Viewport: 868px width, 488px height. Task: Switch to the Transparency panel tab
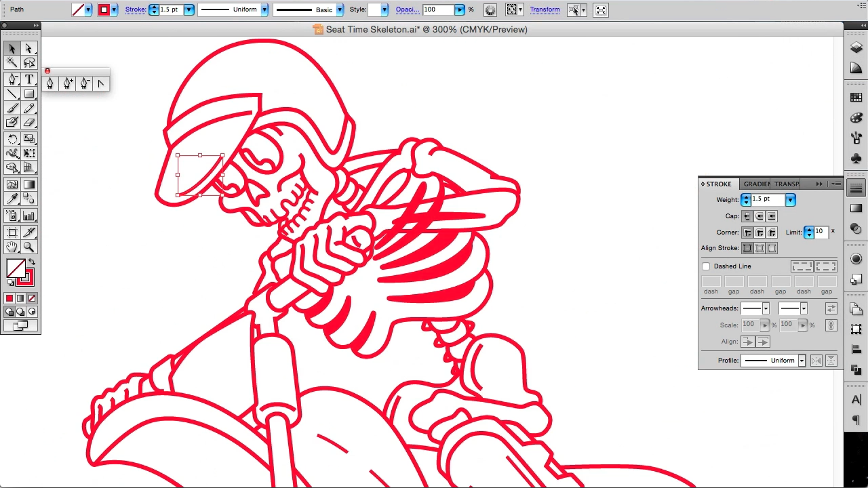coord(787,184)
